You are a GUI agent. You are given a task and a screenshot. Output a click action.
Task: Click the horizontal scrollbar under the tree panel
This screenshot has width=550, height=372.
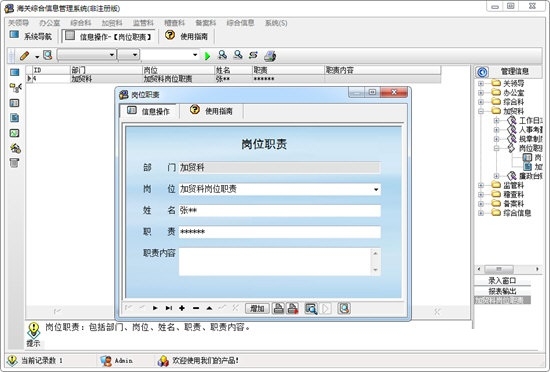coord(508,269)
